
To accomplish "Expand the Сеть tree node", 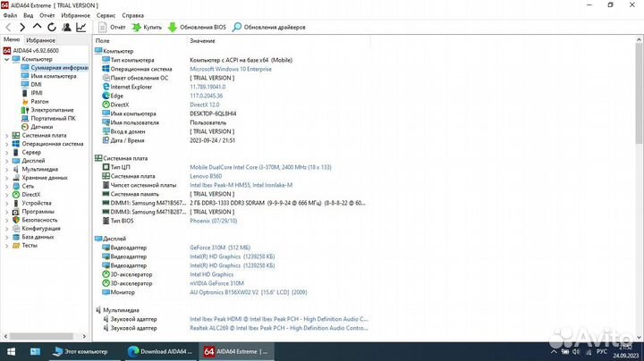I will (6, 186).
